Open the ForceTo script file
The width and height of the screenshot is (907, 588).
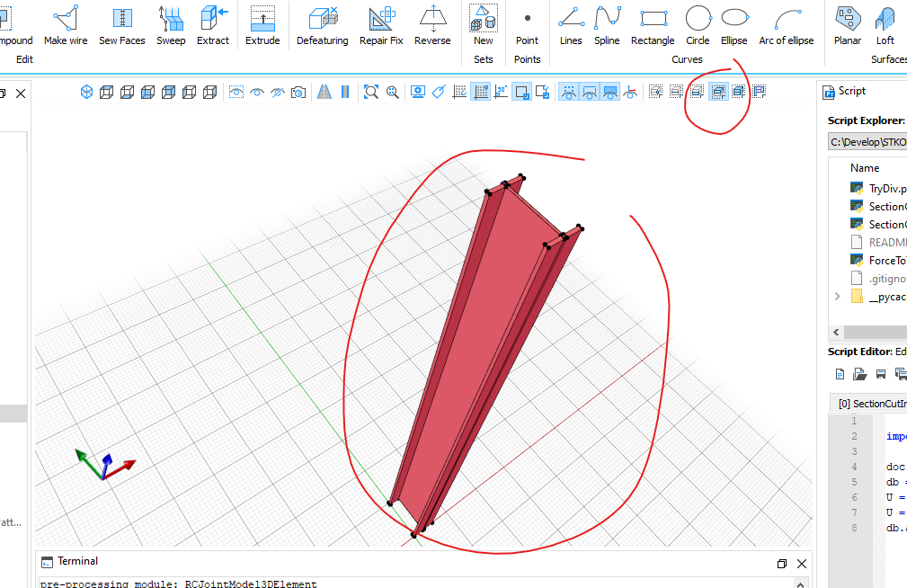(879, 261)
